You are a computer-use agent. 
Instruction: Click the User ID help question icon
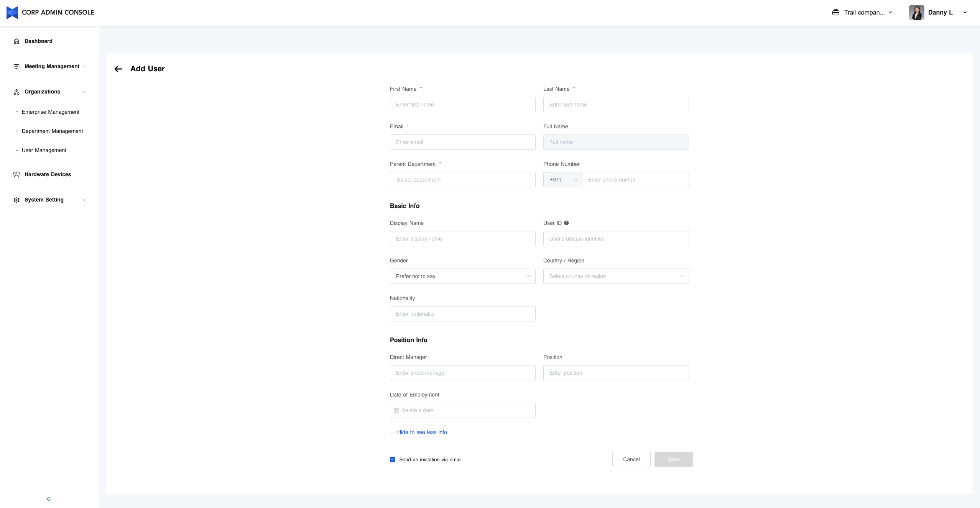(566, 223)
